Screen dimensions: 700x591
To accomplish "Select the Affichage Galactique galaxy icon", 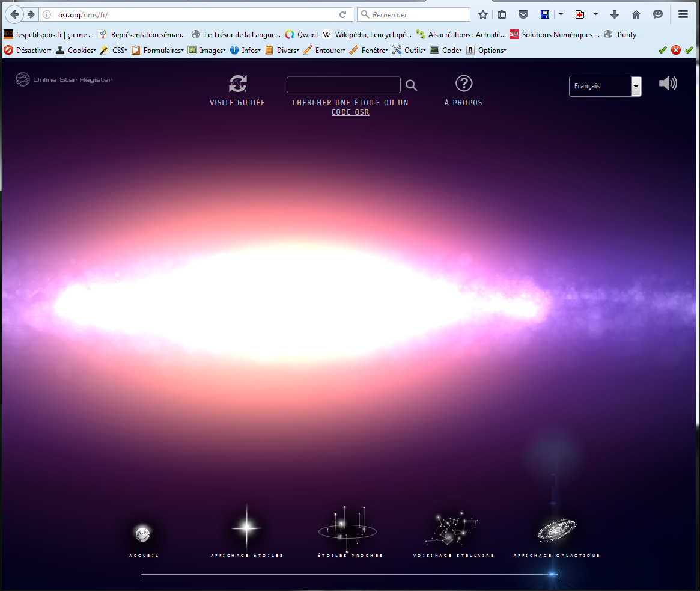I will (556, 530).
